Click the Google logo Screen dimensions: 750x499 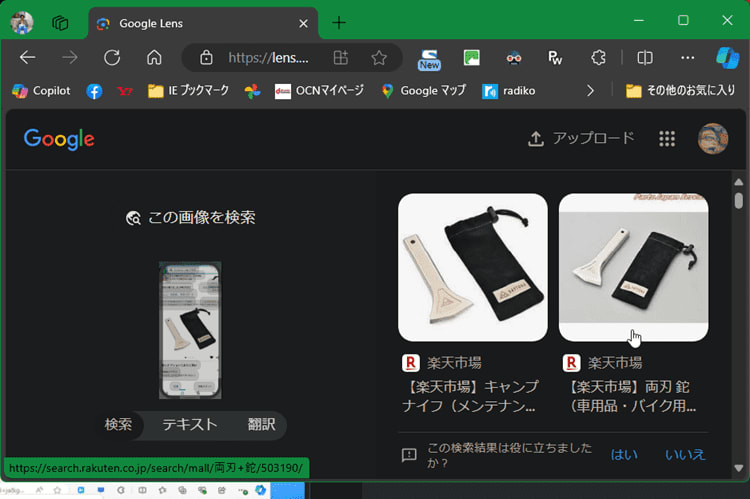(59, 139)
